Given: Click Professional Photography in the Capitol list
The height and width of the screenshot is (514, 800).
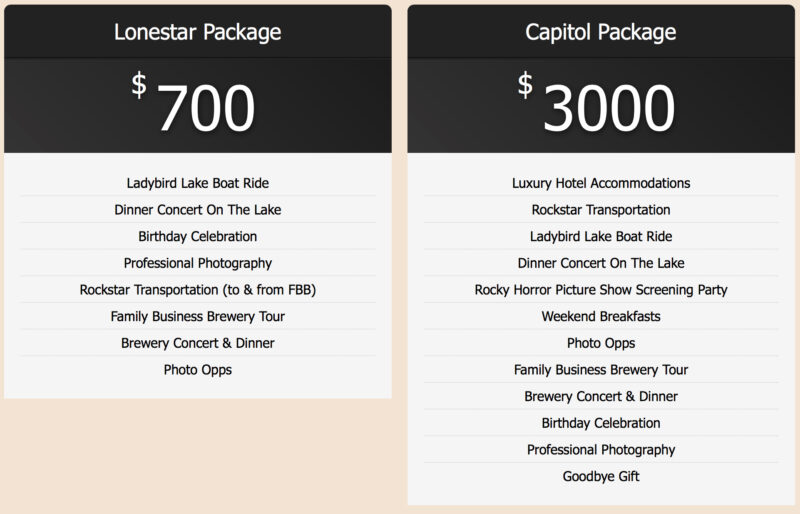Looking at the screenshot, I should [600, 450].
